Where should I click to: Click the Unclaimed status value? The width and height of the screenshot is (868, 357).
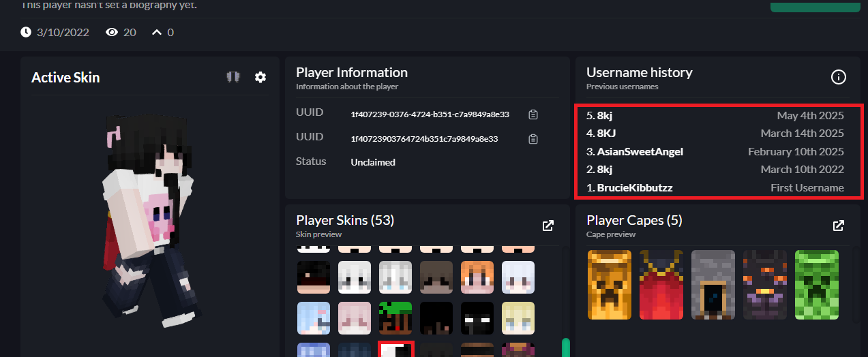373,162
